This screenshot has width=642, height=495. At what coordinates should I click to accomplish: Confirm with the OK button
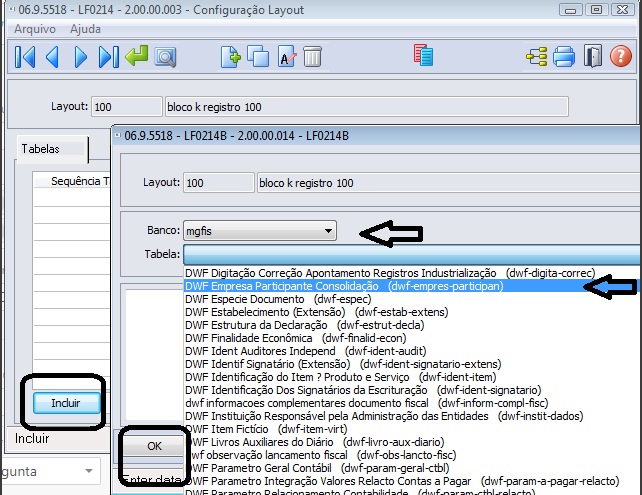(x=154, y=446)
